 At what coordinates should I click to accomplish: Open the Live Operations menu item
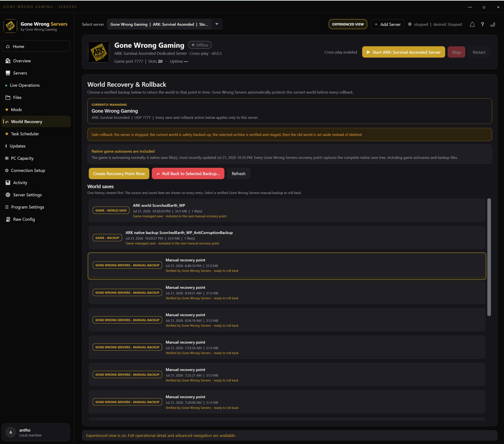36,85
